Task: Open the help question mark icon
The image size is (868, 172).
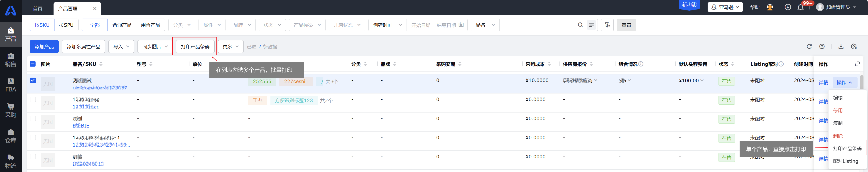Action: [822, 47]
